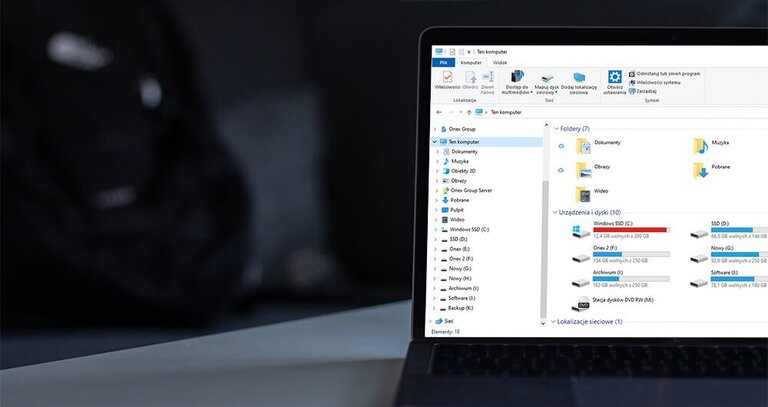Viewport: 768px width, 407px height.
Task: Select Onex 2 (F:) drive icon in main pane
Action: [x=581, y=258]
